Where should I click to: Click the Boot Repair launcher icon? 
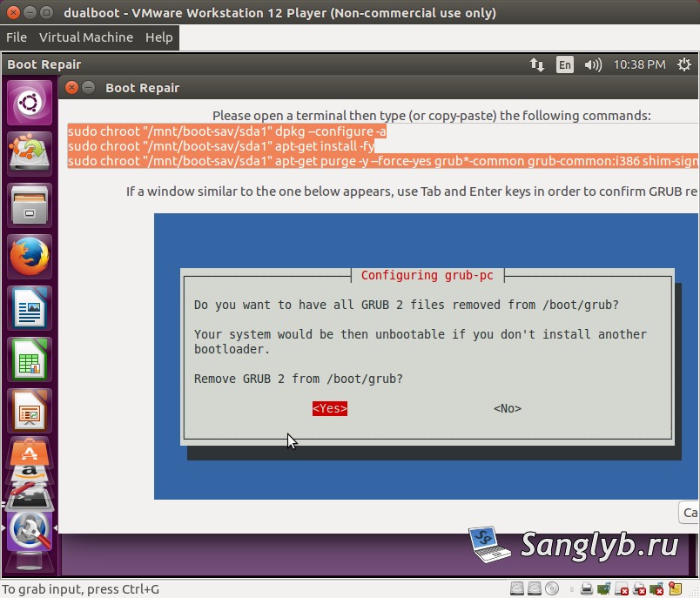(x=30, y=531)
